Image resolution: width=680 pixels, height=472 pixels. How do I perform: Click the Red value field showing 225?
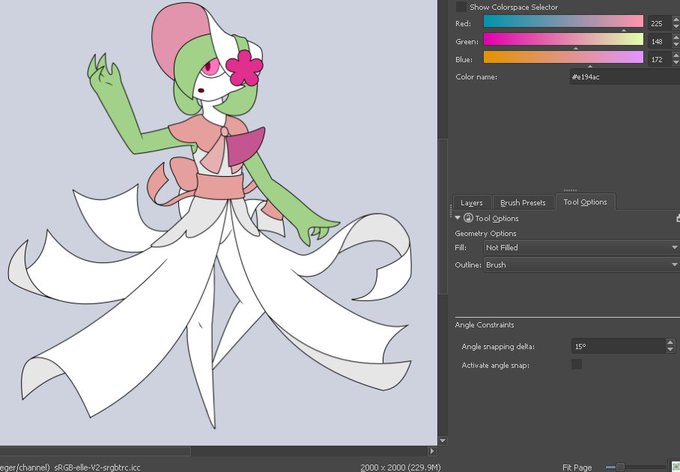pos(659,23)
